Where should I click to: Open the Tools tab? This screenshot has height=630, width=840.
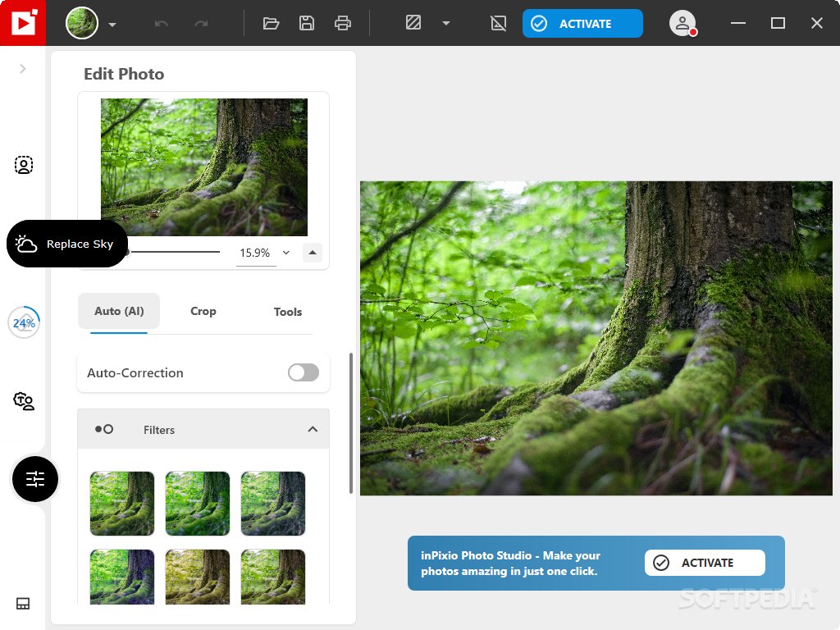288,312
